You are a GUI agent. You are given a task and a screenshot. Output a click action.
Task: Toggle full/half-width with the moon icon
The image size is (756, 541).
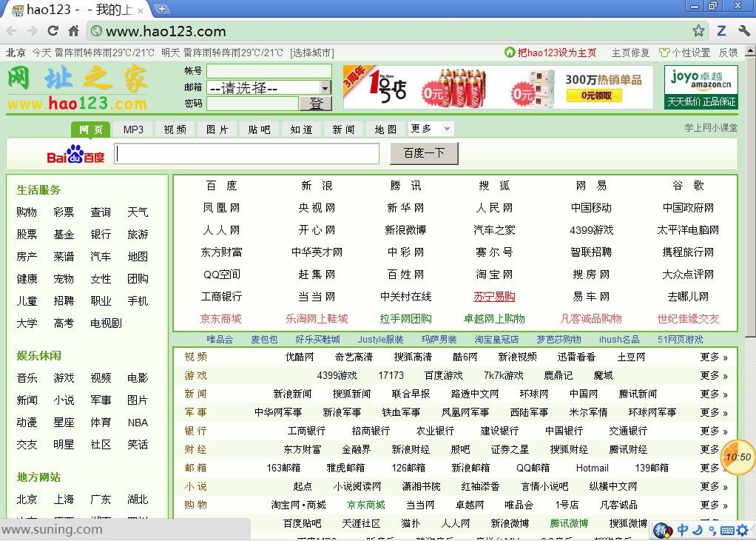pos(698,531)
